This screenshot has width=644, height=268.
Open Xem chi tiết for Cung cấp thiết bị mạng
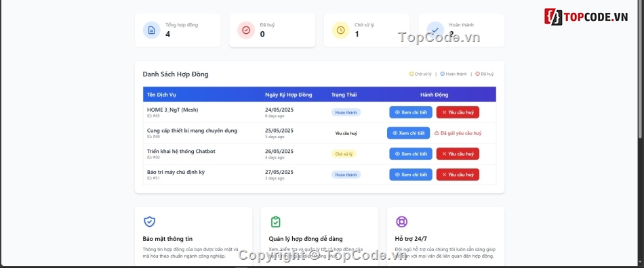click(408, 133)
